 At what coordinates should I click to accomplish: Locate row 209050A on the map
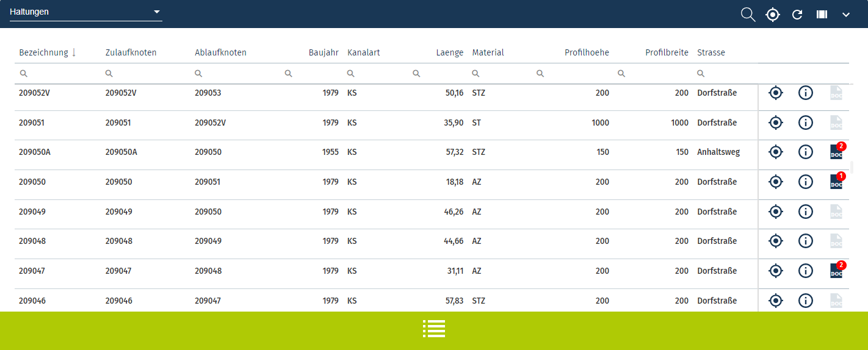775,152
